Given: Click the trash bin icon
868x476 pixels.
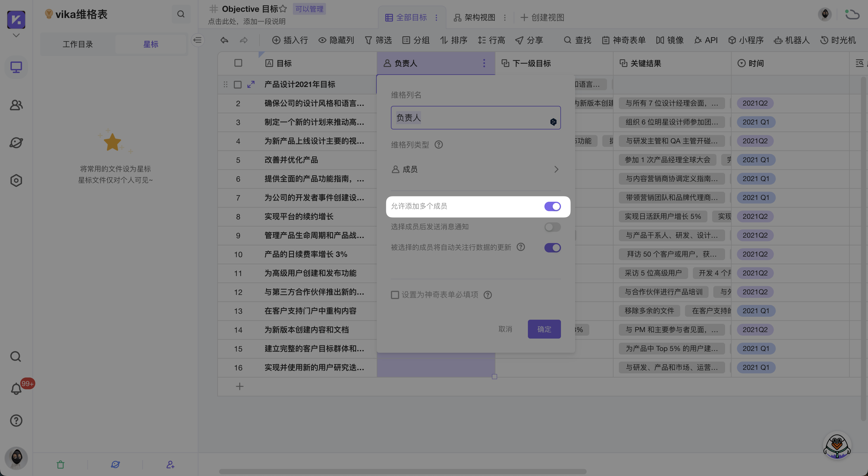Looking at the screenshot, I should 61,464.
